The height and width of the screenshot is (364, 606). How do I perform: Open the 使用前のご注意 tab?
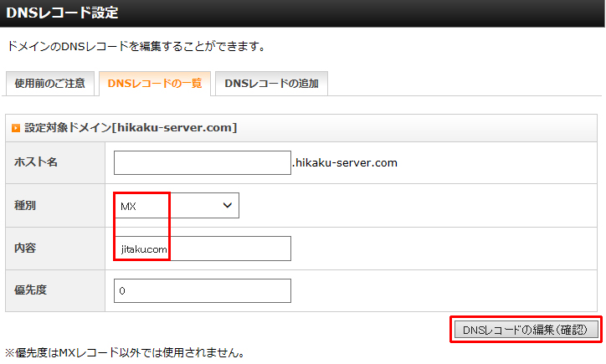point(49,84)
